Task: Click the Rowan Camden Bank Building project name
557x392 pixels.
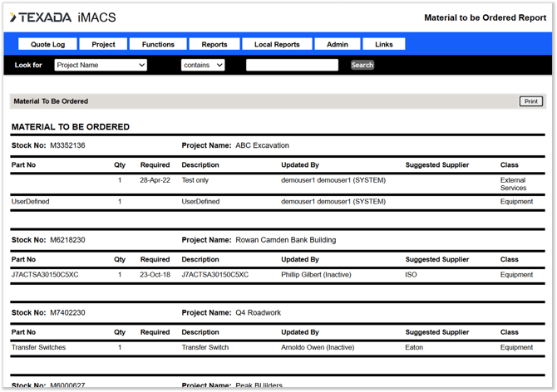Action: 285,240
